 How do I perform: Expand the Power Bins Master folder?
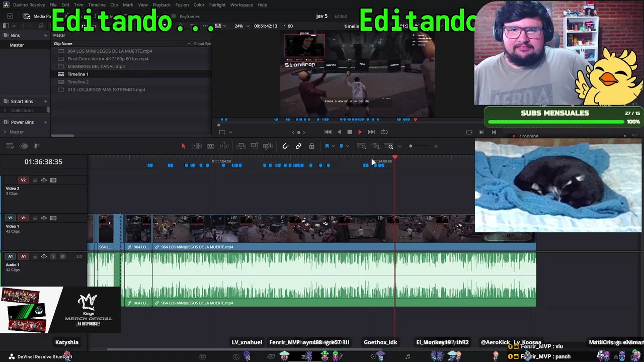(x=5, y=132)
